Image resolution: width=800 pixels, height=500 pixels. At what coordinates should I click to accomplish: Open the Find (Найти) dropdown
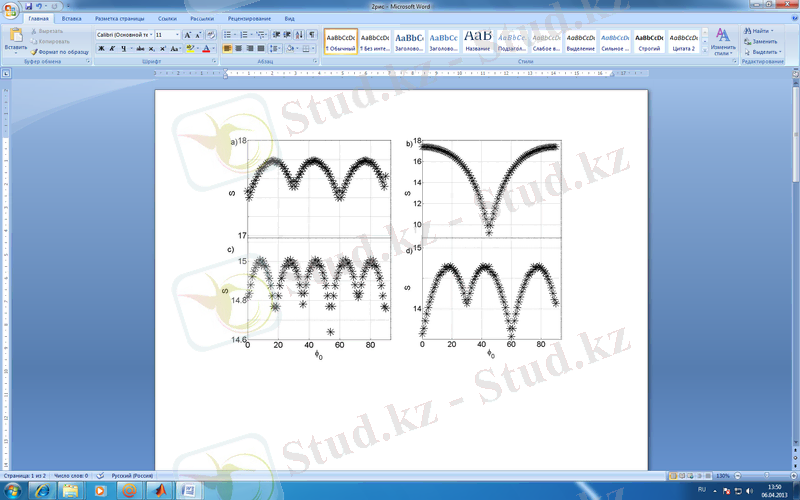[772, 31]
